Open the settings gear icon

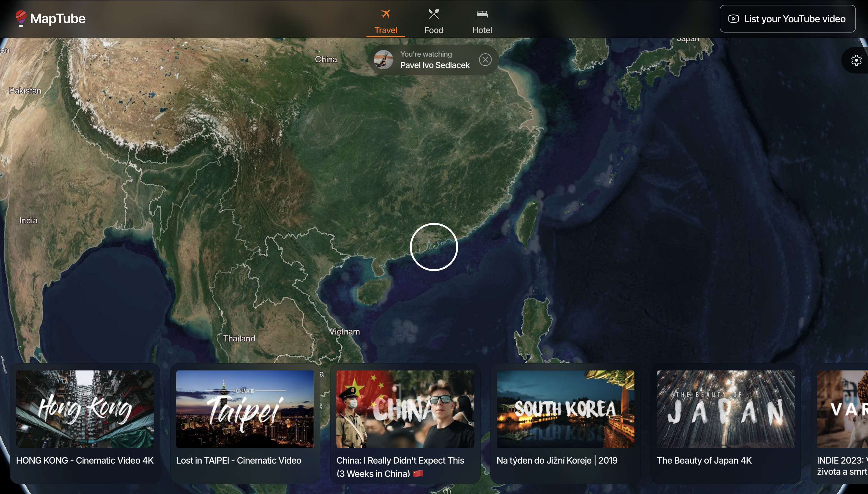857,60
